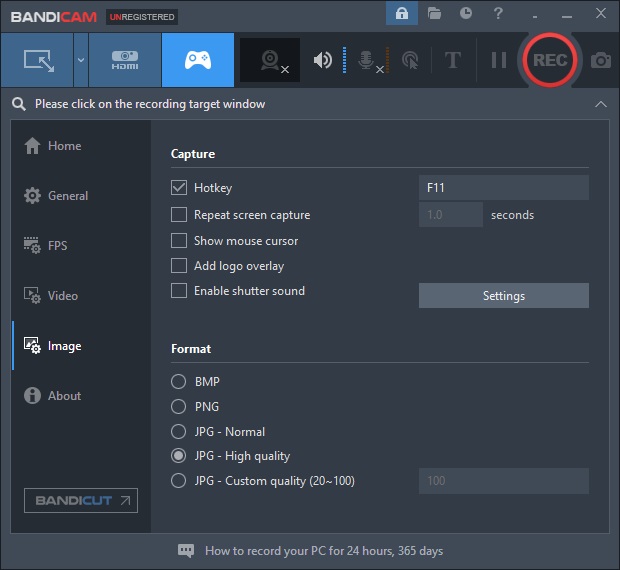Select PNG format radio button

178,406
